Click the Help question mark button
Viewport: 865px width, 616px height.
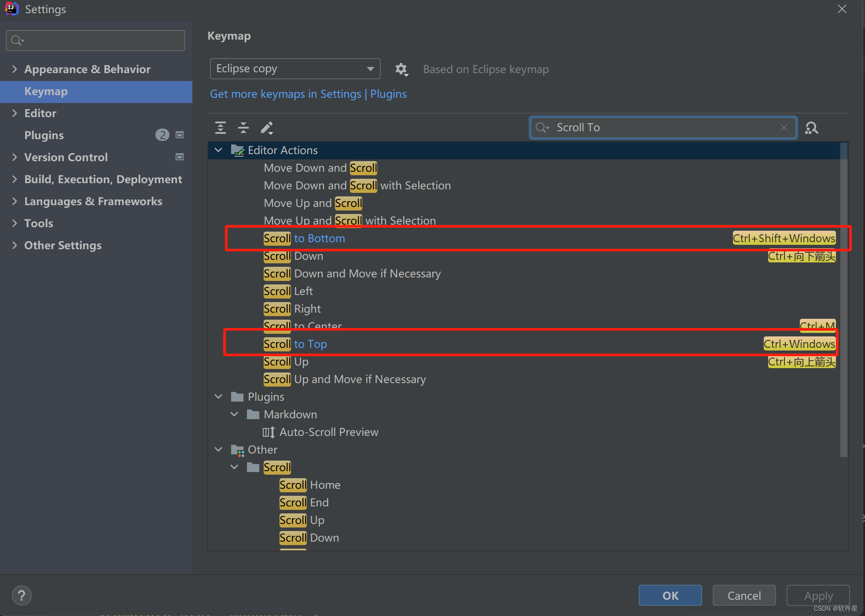pos(22,596)
